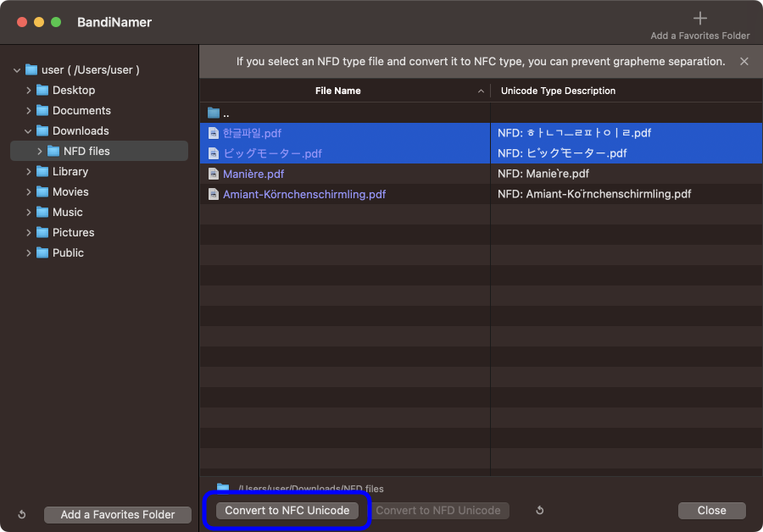Sort by File Name column header
763x532 pixels.
point(337,91)
